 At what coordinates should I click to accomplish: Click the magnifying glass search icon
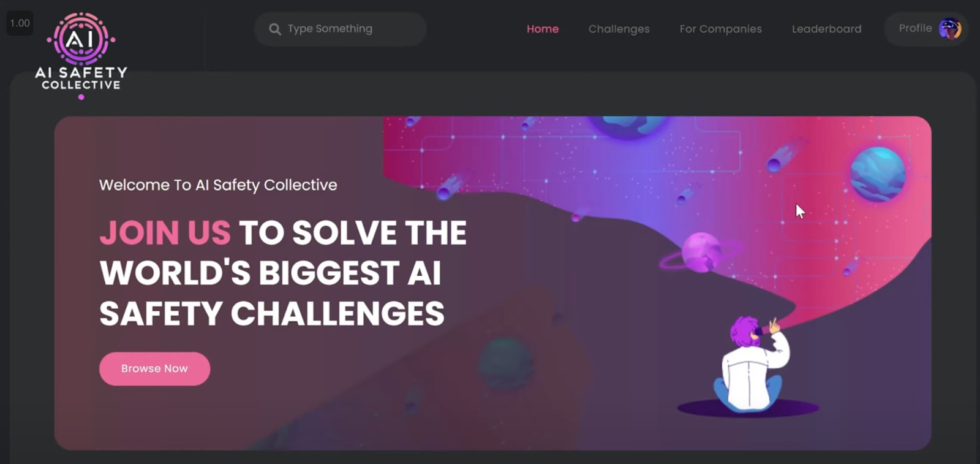click(x=275, y=29)
